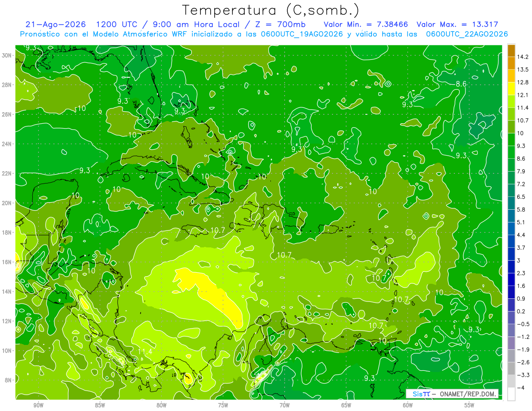The height and width of the screenshot is (411, 532).
Task: Click the '60W' longitude axis label
Action: (x=408, y=405)
